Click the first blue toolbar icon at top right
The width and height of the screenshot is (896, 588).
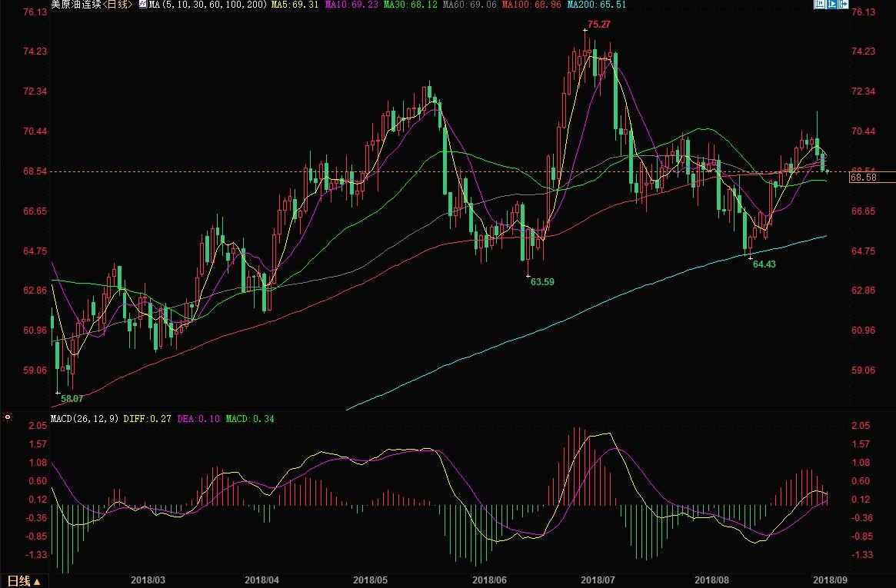(820, 5)
